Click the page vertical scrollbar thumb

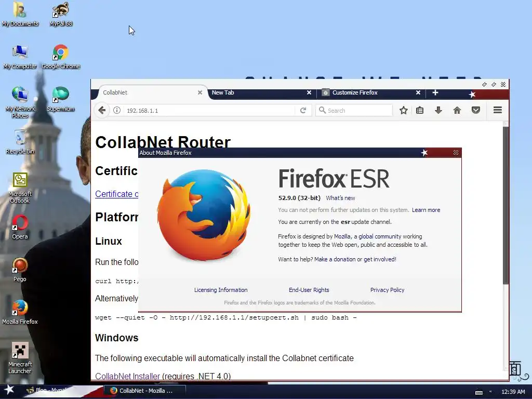tap(506, 205)
